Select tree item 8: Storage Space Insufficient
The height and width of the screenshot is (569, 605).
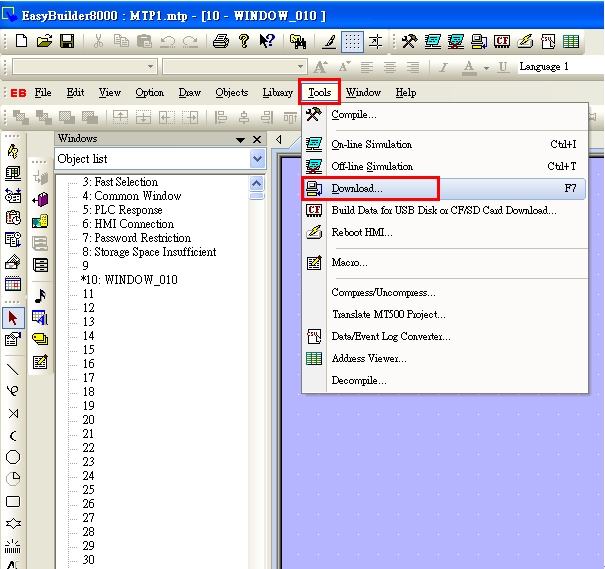149,252
